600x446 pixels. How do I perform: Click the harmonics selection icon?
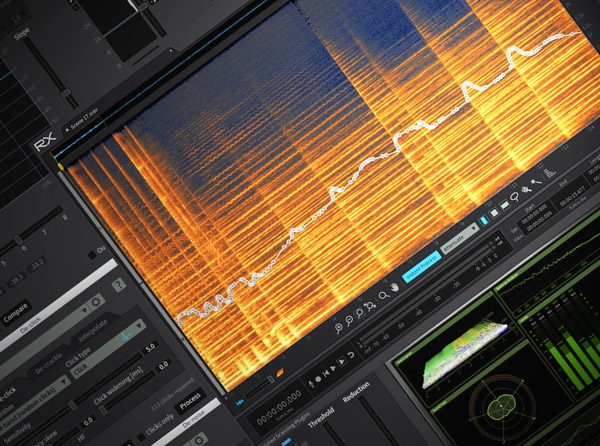550,173
